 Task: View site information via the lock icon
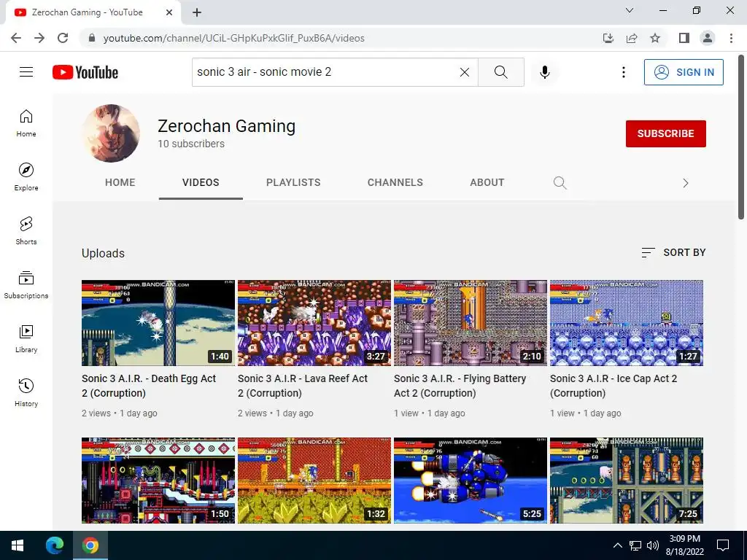(x=92, y=38)
